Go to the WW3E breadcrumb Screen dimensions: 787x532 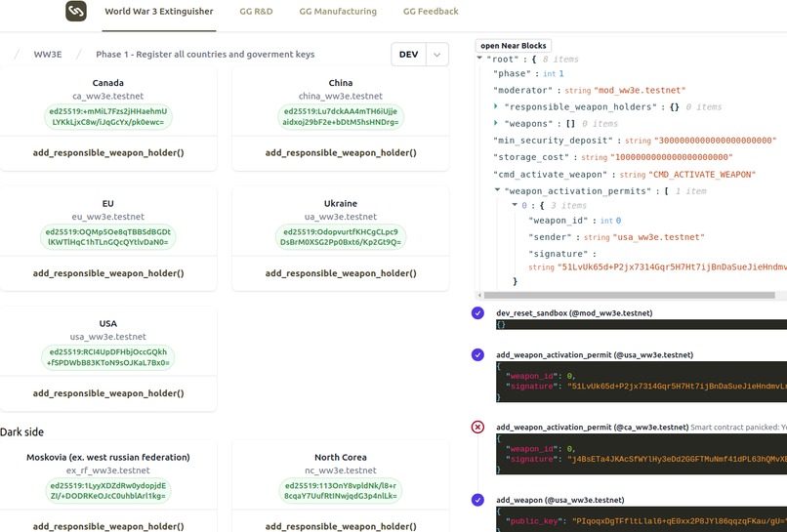coord(48,55)
